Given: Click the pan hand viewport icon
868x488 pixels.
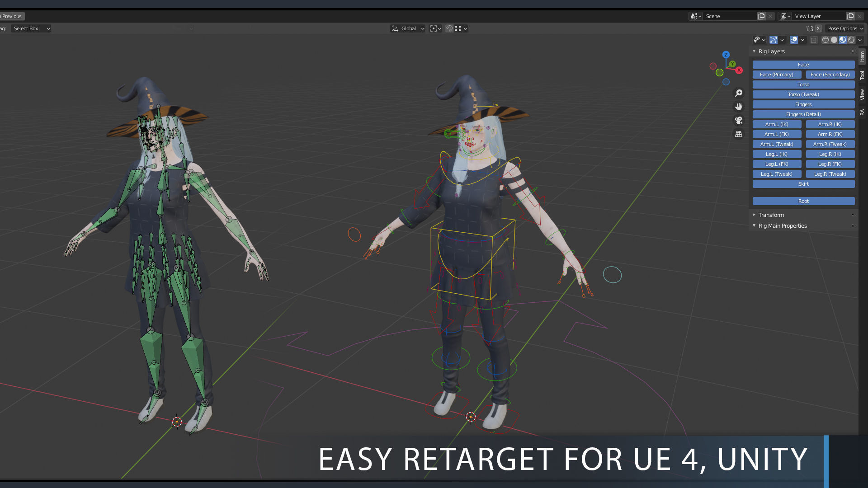Looking at the screenshot, I should click(739, 107).
